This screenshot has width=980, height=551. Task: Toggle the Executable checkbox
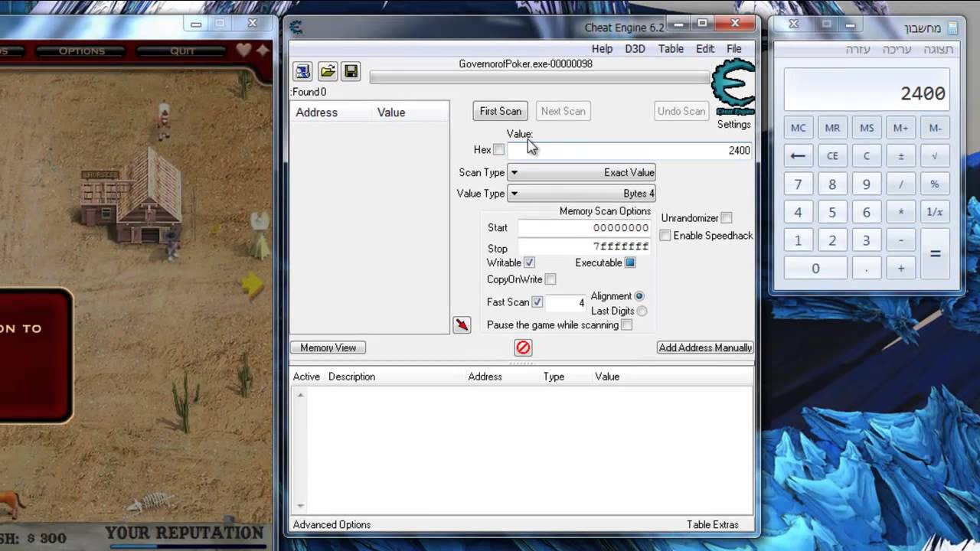[x=630, y=262]
